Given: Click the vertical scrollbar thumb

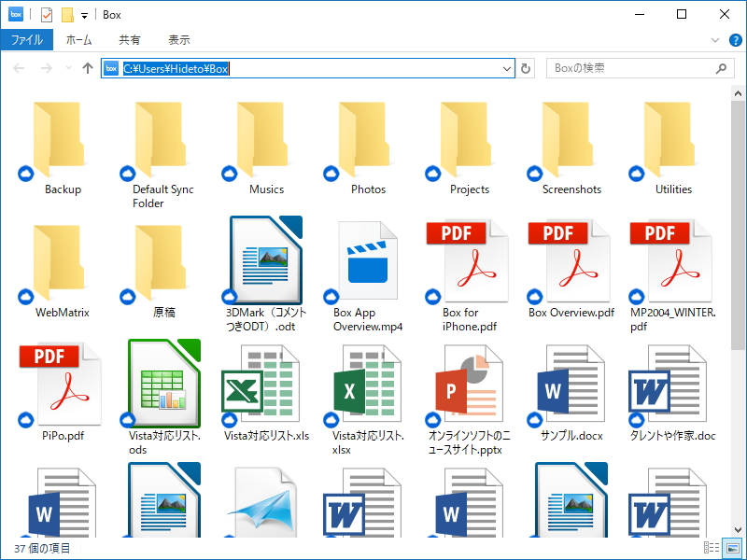Looking at the screenshot, I should [738, 225].
